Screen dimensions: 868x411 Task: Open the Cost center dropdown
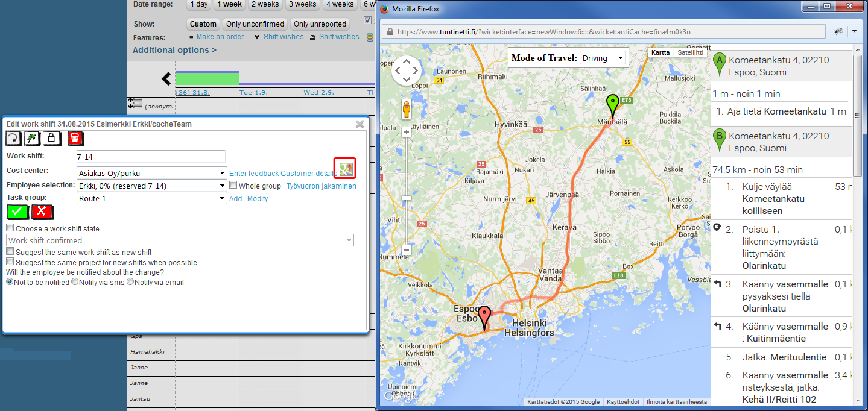coord(151,173)
